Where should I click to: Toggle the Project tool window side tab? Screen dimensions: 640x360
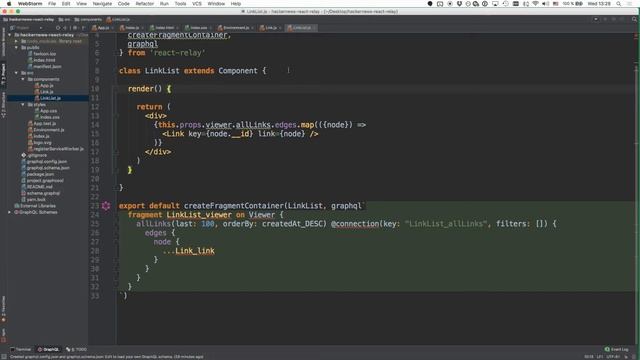(3, 74)
